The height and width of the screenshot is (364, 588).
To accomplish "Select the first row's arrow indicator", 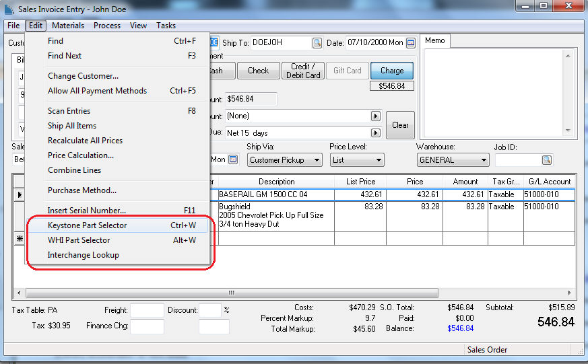I will coord(19,194).
